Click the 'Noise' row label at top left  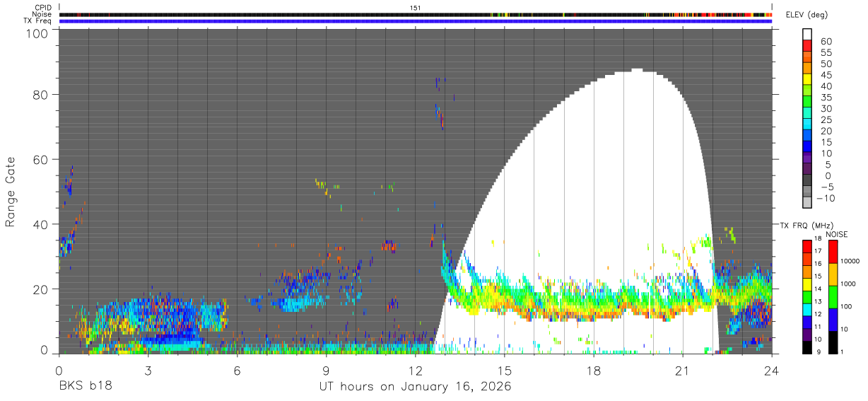pos(42,14)
